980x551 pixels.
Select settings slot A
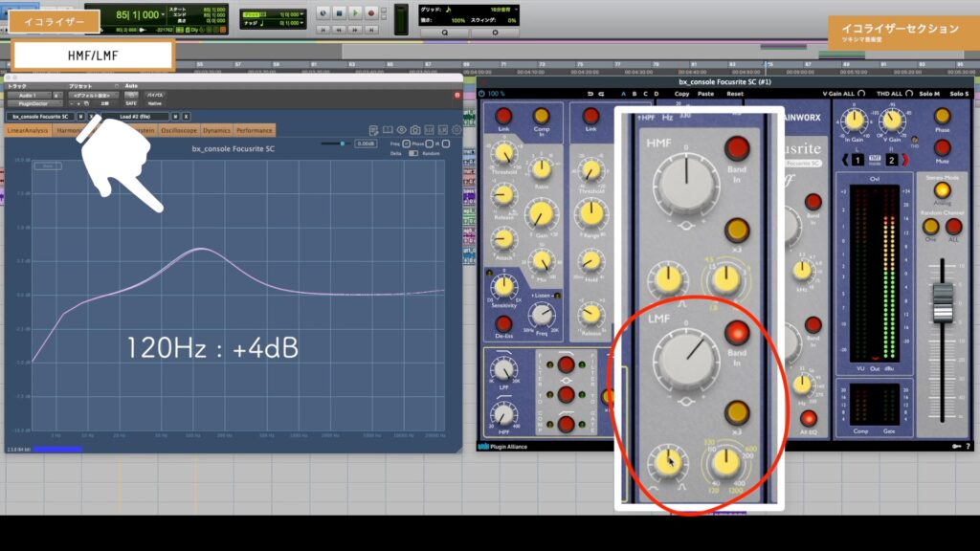pyautogui.click(x=623, y=94)
